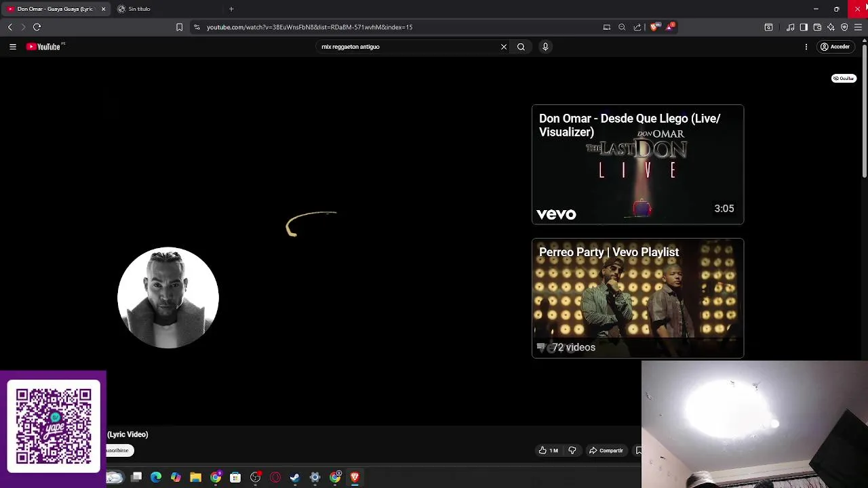Launch Microsoft Edge from taskbar
The width and height of the screenshot is (868, 488).
pyautogui.click(x=156, y=478)
